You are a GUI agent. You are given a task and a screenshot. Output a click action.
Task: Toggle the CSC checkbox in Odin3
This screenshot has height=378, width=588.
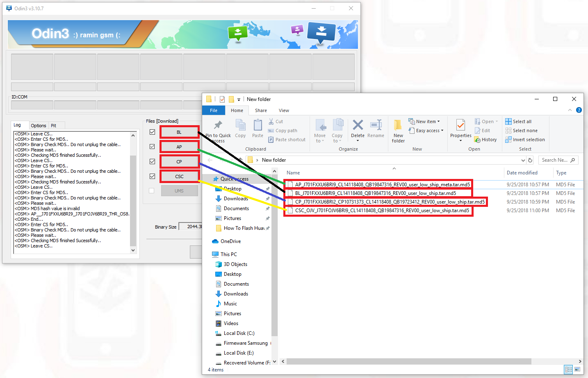[x=152, y=176]
